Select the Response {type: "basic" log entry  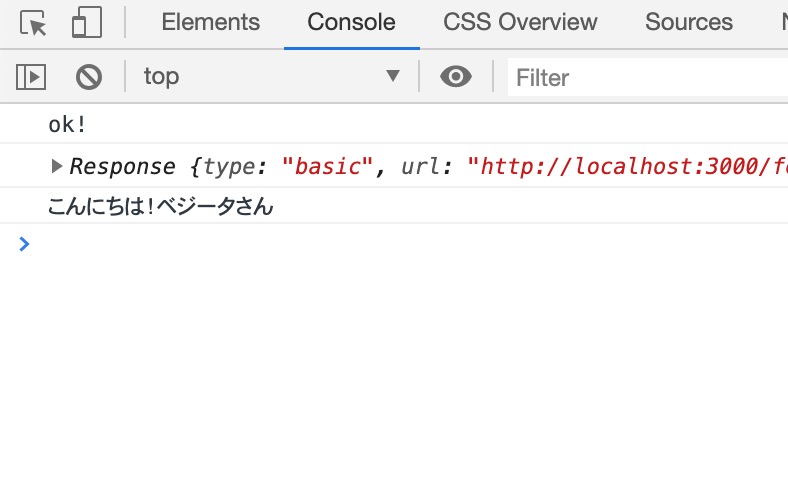394,166
